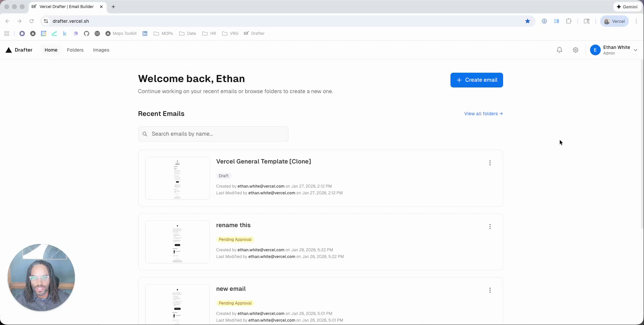Click the Draft status badge
Screen dimensions: 644x325
tap(224, 176)
